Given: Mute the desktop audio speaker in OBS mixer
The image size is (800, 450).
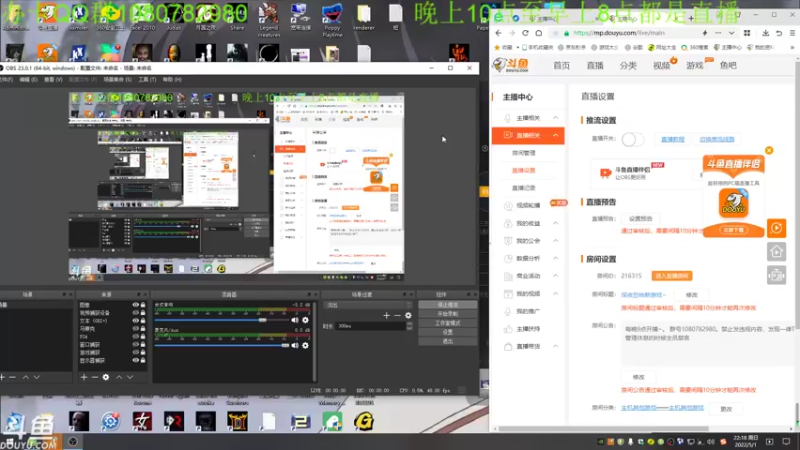Looking at the screenshot, I should point(294,320).
